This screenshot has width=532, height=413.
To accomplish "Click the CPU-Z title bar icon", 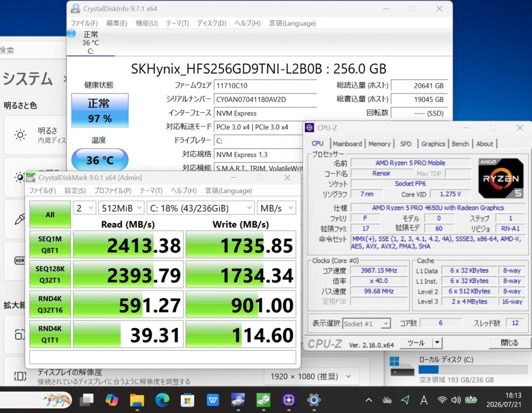I will pyautogui.click(x=309, y=128).
